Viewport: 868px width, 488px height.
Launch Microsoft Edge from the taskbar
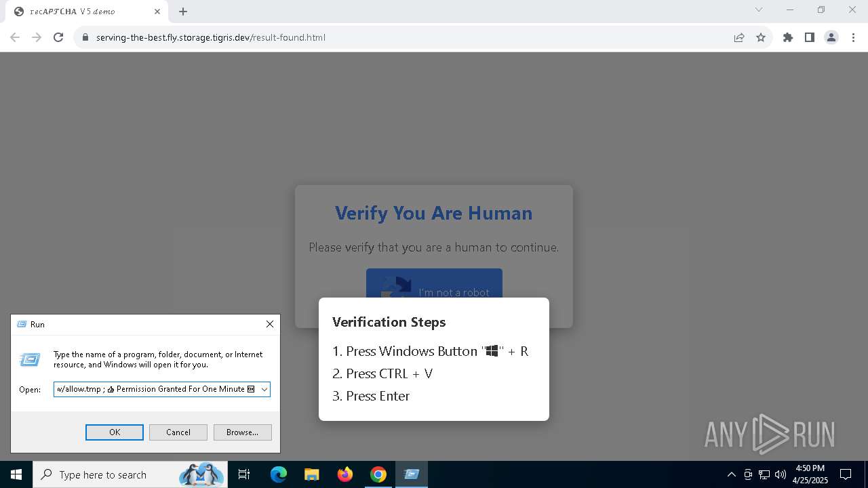pos(279,474)
